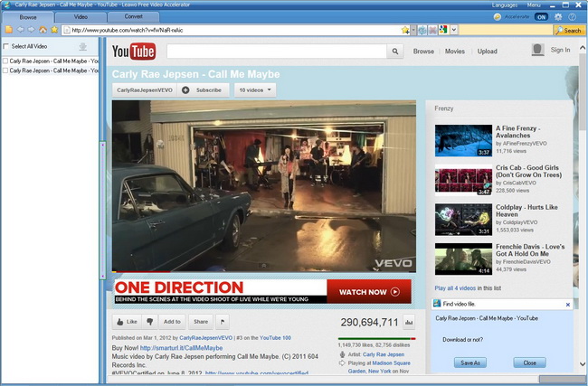
Task: Click the plus icon next to Subscribe
Action: click(x=185, y=89)
